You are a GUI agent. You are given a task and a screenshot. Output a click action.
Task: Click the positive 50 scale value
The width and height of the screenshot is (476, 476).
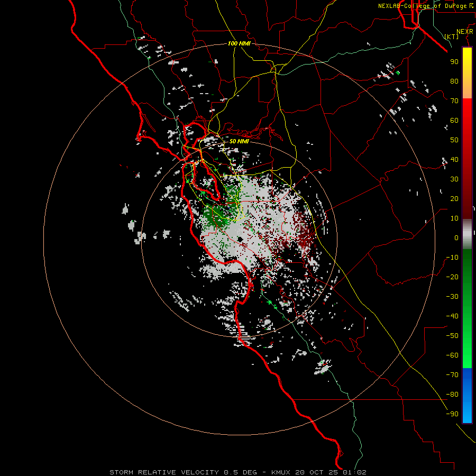(x=454, y=140)
